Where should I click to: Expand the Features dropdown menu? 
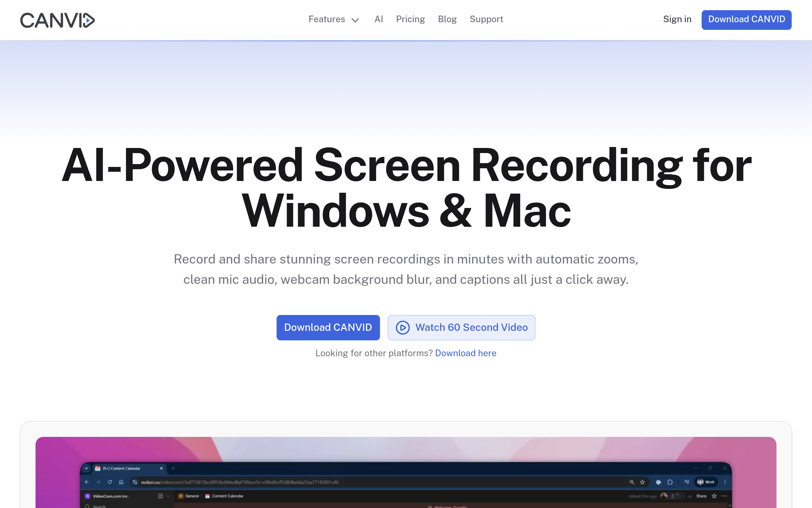pyautogui.click(x=334, y=19)
